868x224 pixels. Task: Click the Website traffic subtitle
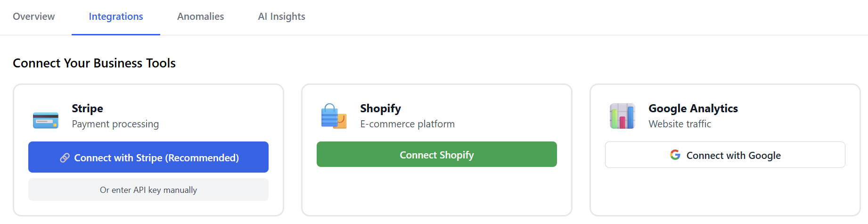tap(680, 124)
